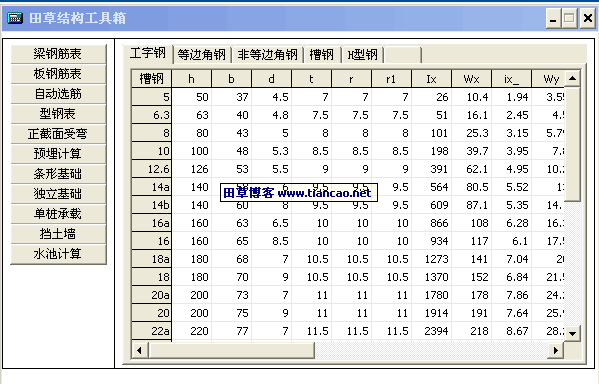Screen dimensions: 599x384
Task: Select the t column header
Action: [312, 79]
